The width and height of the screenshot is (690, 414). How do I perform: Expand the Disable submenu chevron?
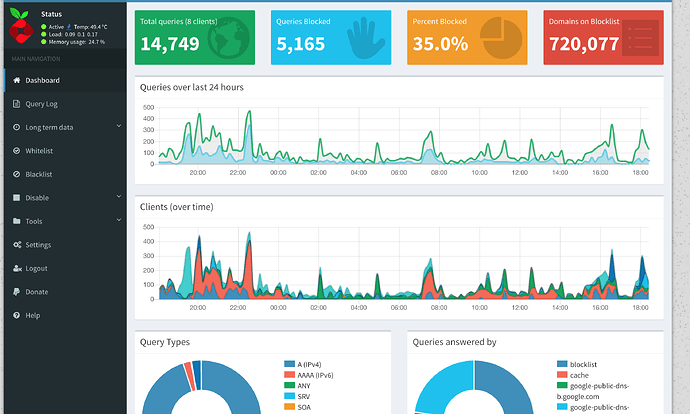click(x=119, y=198)
